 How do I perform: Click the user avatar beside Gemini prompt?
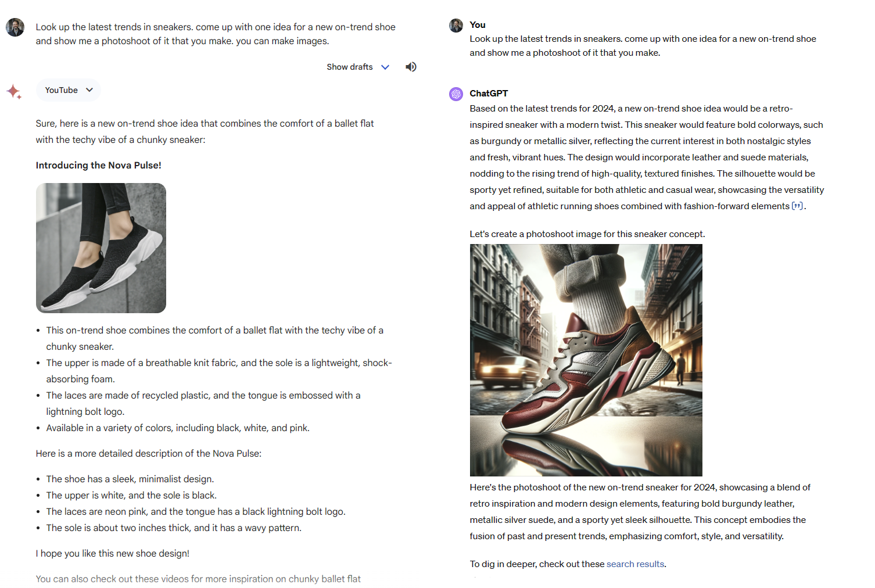point(15,27)
